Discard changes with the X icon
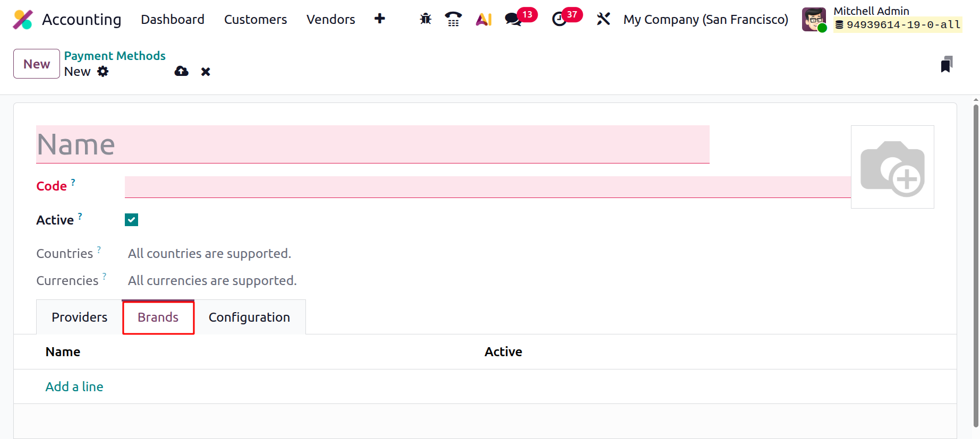 [x=206, y=72]
